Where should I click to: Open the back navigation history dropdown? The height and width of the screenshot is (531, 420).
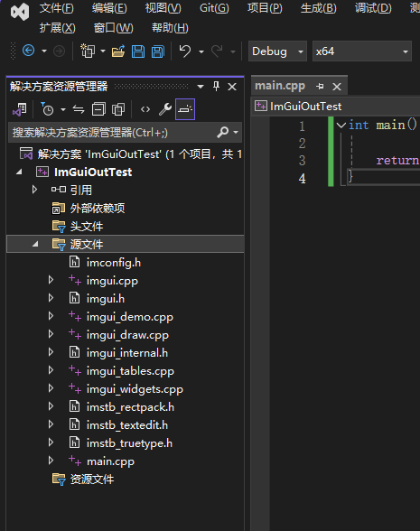point(44,51)
